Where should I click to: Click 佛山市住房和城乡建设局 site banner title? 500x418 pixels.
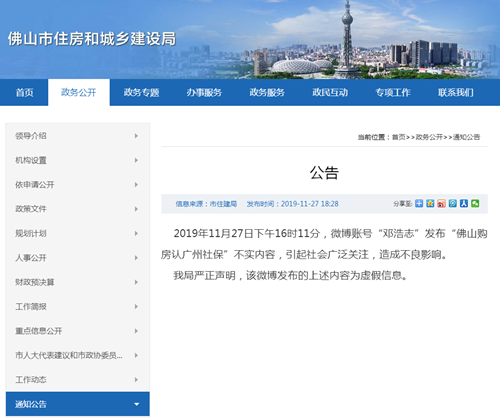click(x=92, y=39)
